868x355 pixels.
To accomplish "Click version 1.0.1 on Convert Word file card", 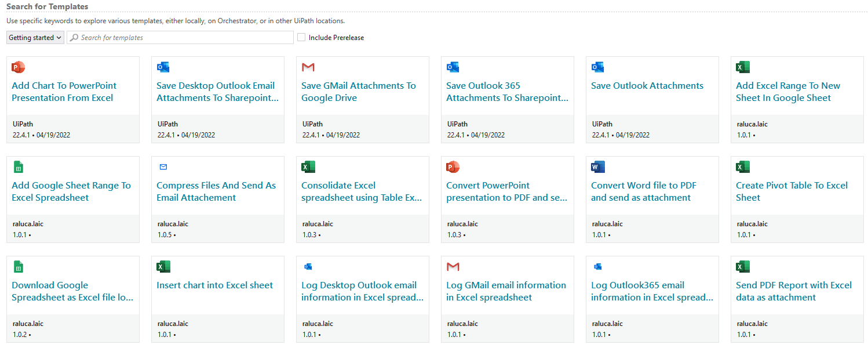I will pyautogui.click(x=601, y=235).
